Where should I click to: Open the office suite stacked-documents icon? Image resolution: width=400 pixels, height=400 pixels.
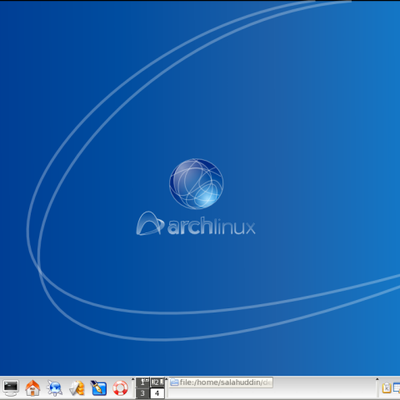(x=76, y=388)
